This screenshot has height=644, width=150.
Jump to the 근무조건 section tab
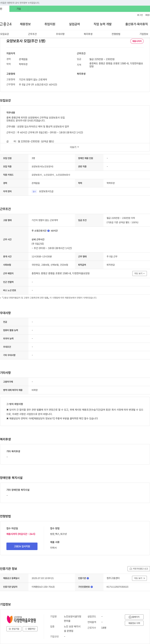32,34
